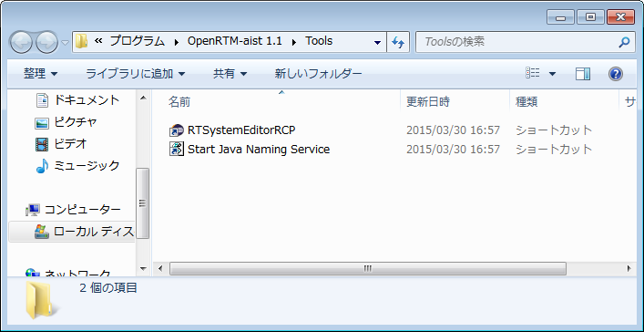Click the refresh icon beside address bar
This screenshot has height=332, width=644.
point(397,42)
